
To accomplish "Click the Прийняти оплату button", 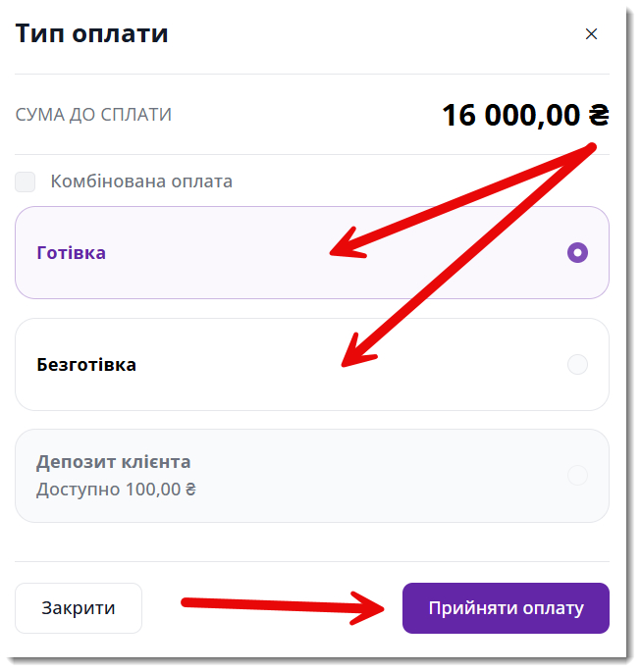I will [506, 607].
